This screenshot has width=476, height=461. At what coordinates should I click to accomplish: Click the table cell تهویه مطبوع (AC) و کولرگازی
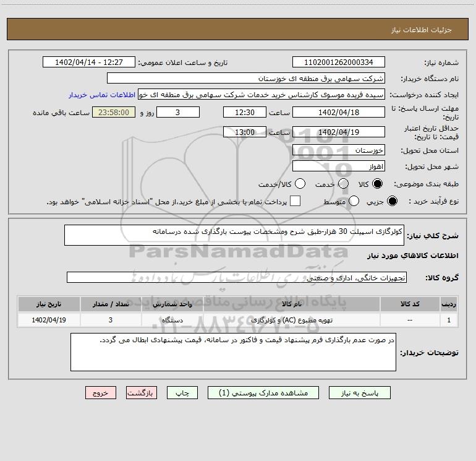[291, 321]
